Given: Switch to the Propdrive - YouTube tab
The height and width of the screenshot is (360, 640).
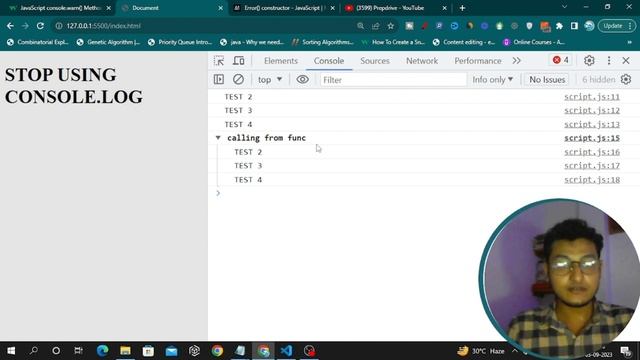Looking at the screenshot, I should (x=395, y=8).
